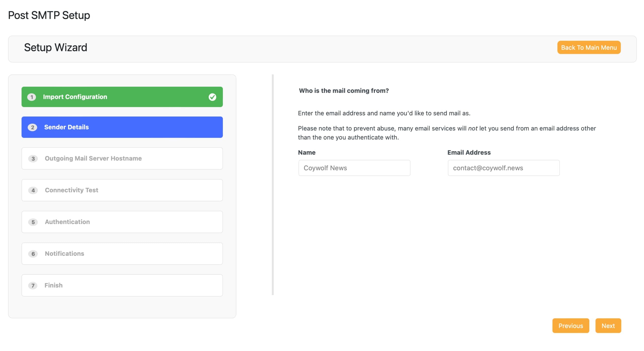Go to Outgoing Mail Server Hostname step

click(x=122, y=158)
